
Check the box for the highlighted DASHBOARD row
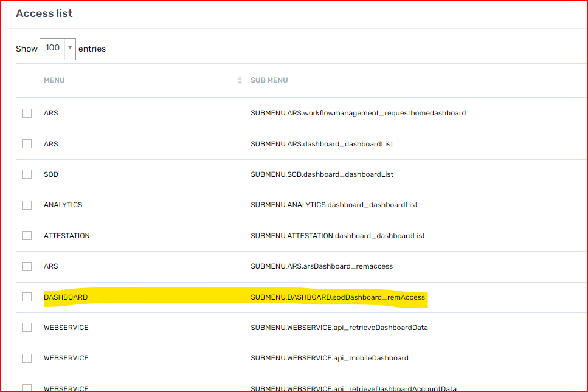(x=27, y=297)
